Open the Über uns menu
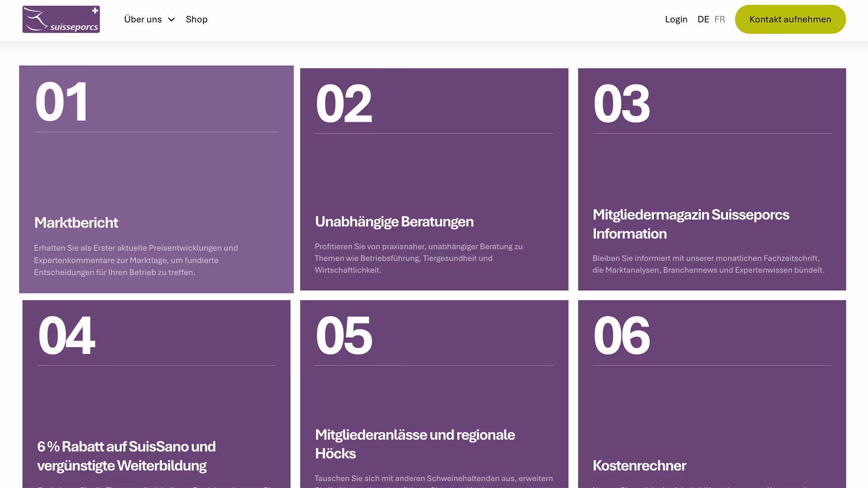The width and height of the screenshot is (868, 488). [143, 19]
